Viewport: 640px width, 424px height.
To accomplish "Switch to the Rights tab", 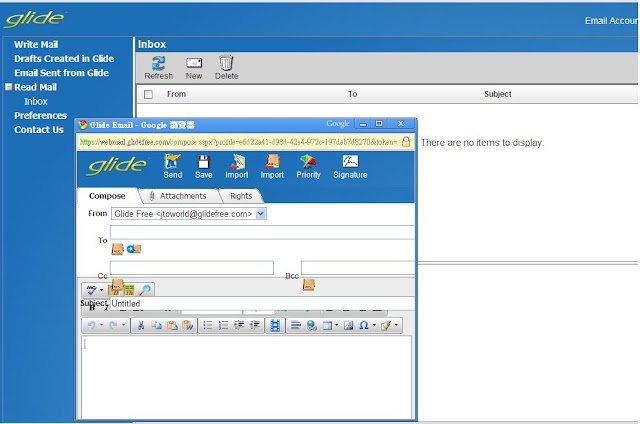I will [x=241, y=196].
